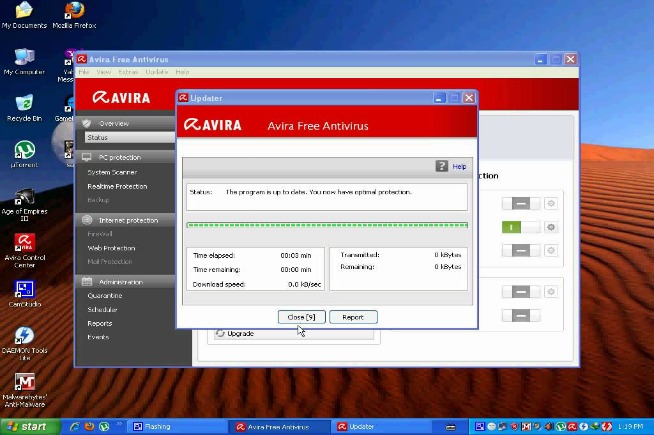The width and height of the screenshot is (654, 435).
Task: Open settings gear beside topmost gray switch
Action: pos(551,204)
